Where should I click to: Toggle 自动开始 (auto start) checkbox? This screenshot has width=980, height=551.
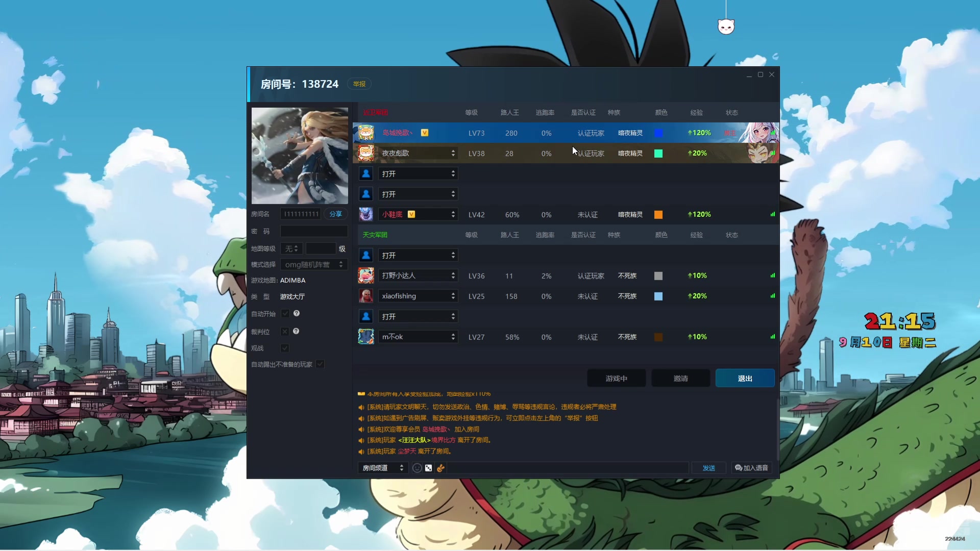click(x=285, y=313)
